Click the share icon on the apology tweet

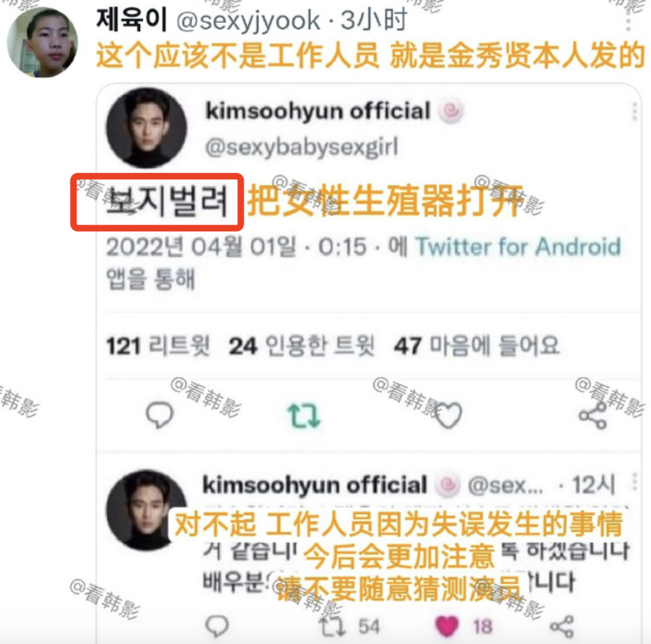click(x=562, y=626)
